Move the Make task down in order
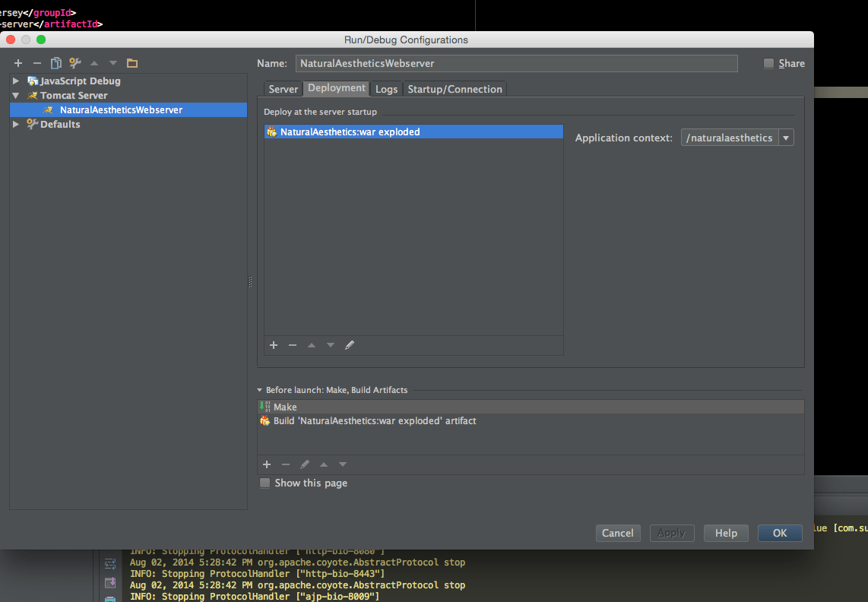Image resolution: width=868 pixels, height=602 pixels. (x=342, y=464)
